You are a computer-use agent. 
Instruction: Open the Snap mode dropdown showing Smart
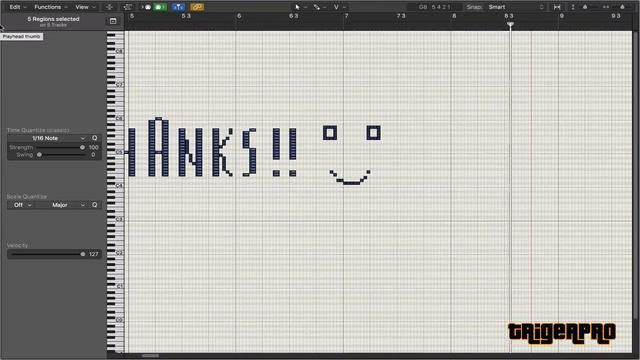pyautogui.click(x=516, y=7)
